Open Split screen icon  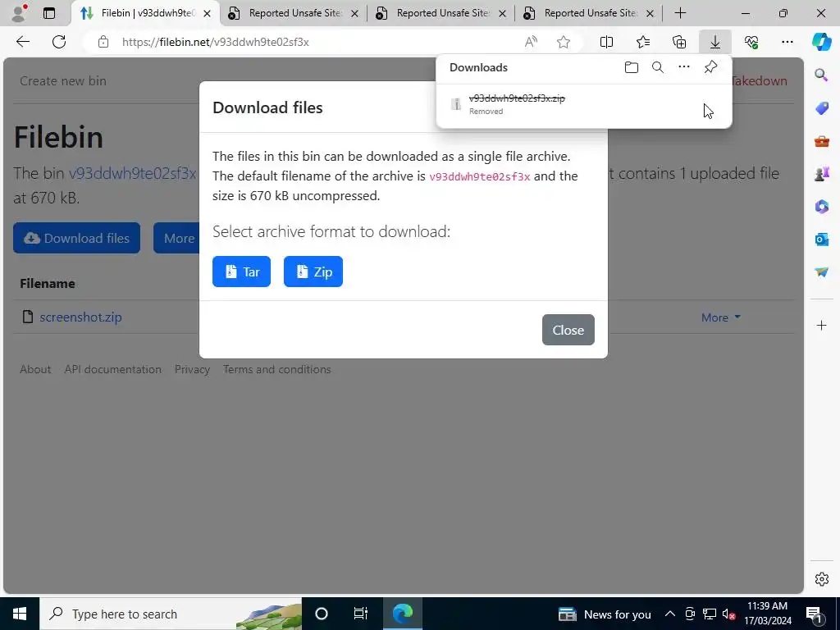(606, 42)
